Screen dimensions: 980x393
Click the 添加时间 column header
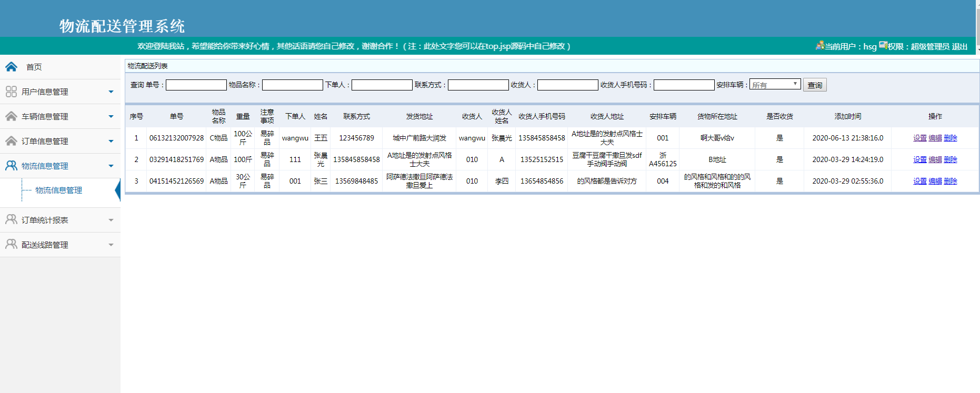point(847,116)
